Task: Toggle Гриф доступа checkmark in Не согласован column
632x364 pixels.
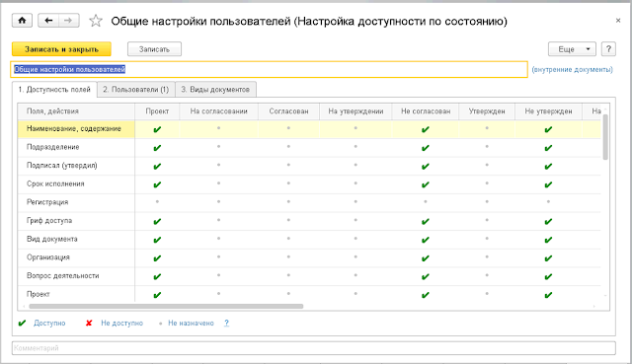Action: [x=426, y=222]
